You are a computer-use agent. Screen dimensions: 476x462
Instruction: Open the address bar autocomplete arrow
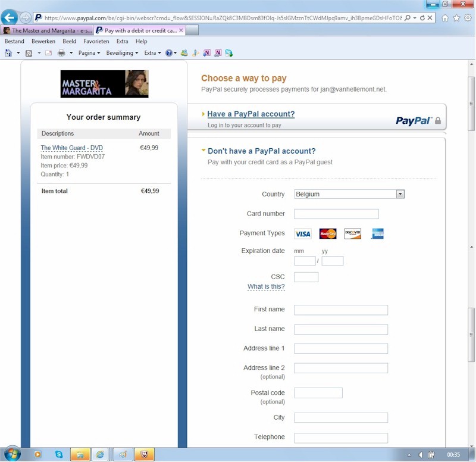(x=415, y=18)
